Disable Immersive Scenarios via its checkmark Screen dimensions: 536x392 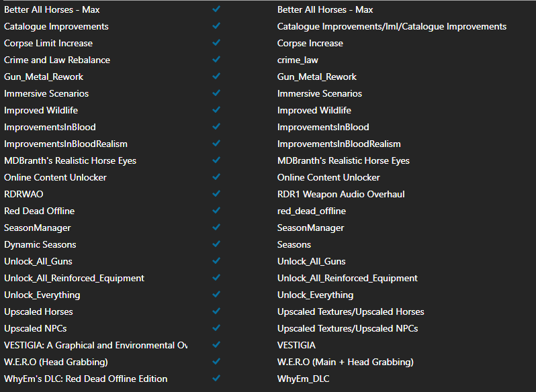click(216, 93)
